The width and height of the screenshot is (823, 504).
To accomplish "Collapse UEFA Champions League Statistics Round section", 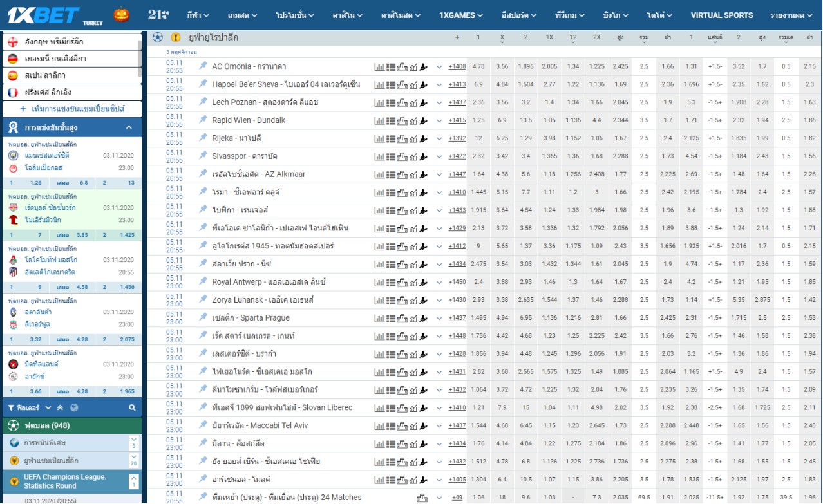I will coord(134,481).
